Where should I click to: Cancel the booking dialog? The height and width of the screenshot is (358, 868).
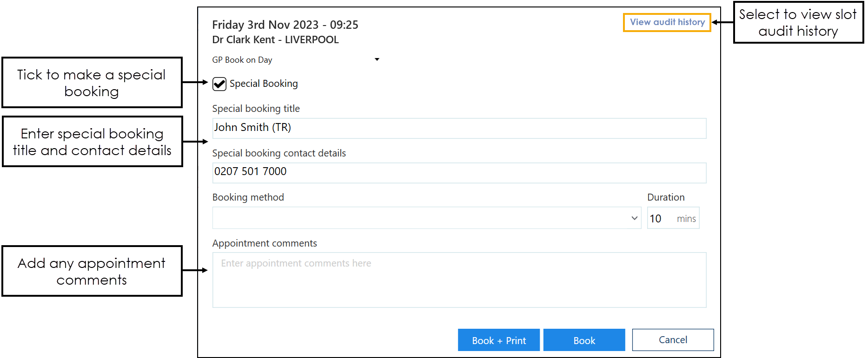tap(672, 340)
